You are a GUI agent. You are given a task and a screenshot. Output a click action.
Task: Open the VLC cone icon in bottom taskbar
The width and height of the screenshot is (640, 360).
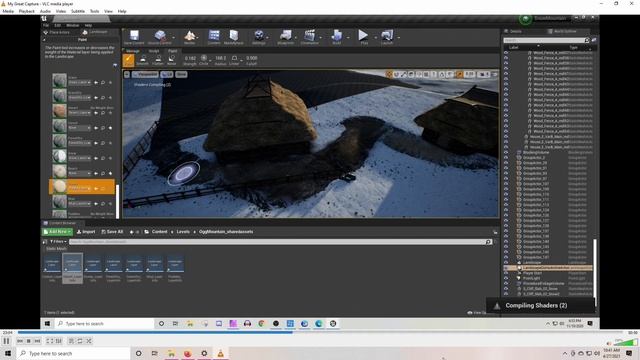coord(220,353)
